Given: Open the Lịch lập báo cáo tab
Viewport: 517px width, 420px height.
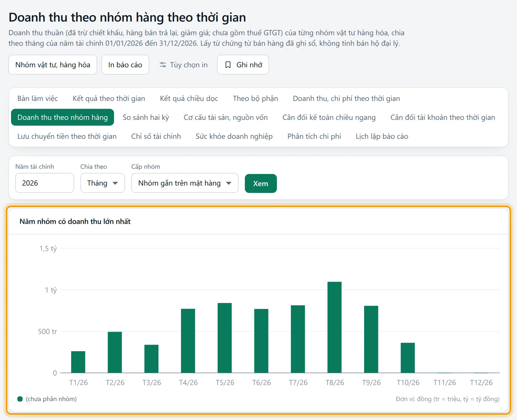Looking at the screenshot, I should 382,136.
